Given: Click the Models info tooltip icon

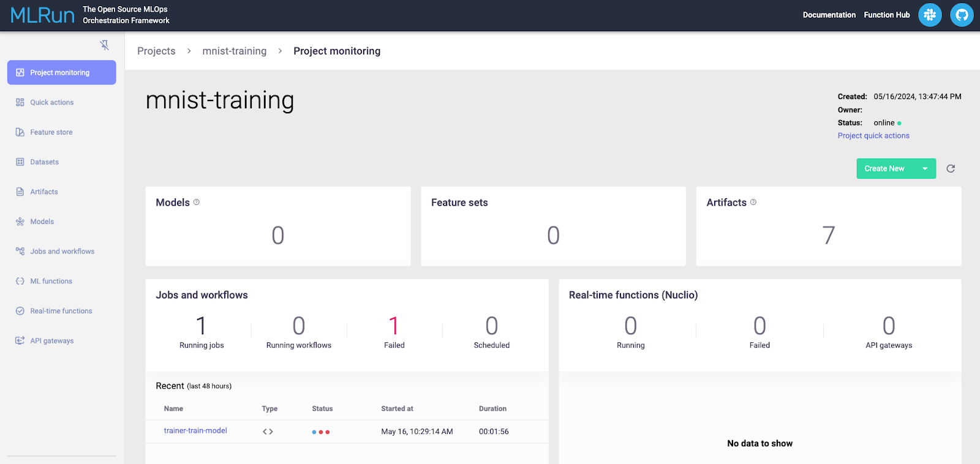Looking at the screenshot, I should pos(197,202).
